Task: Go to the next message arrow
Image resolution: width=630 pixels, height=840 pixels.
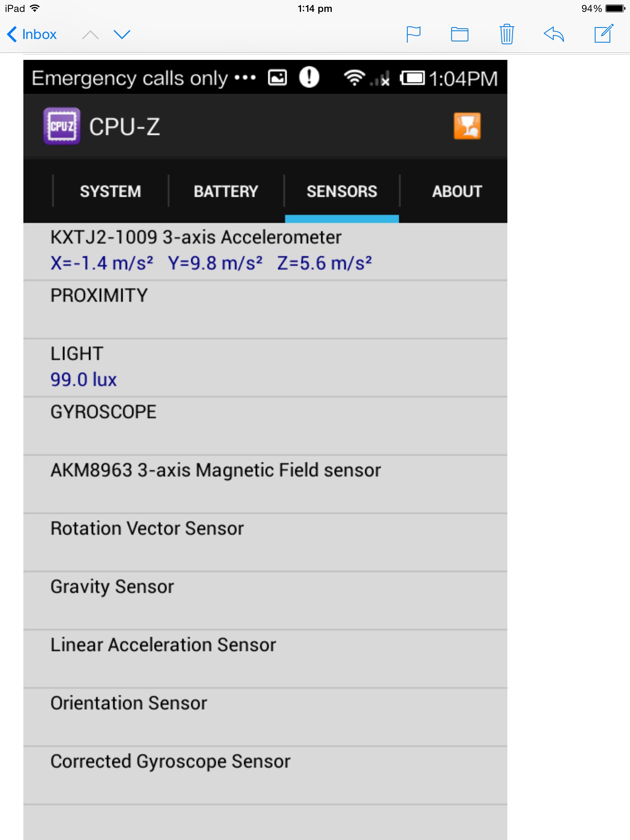Action: click(x=122, y=34)
